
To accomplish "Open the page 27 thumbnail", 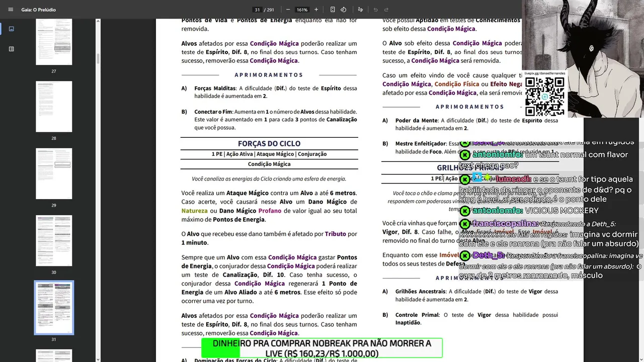I will point(54,42).
